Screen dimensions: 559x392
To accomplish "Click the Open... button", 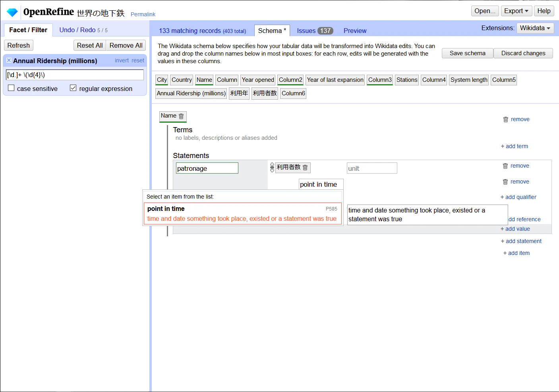I will (485, 11).
